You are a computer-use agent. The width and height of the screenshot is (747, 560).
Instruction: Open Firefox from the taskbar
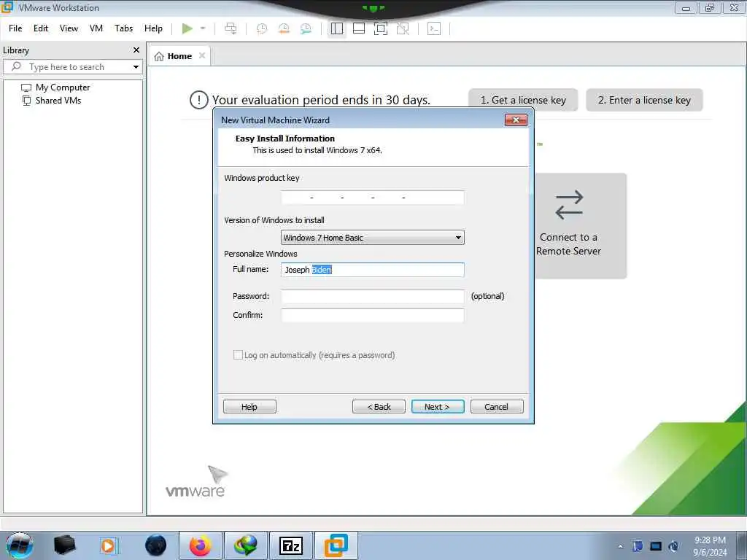[201, 545]
